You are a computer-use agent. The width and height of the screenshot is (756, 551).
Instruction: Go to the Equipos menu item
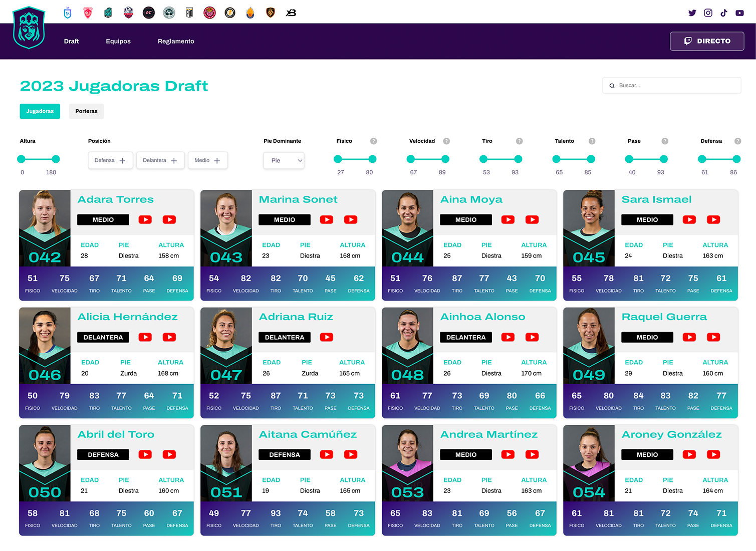pyautogui.click(x=118, y=41)
